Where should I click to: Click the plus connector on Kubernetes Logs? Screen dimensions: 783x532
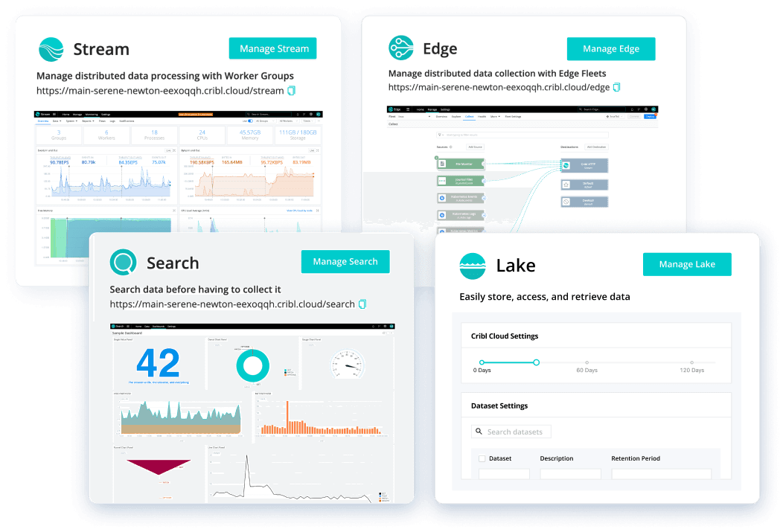point(484,215)
